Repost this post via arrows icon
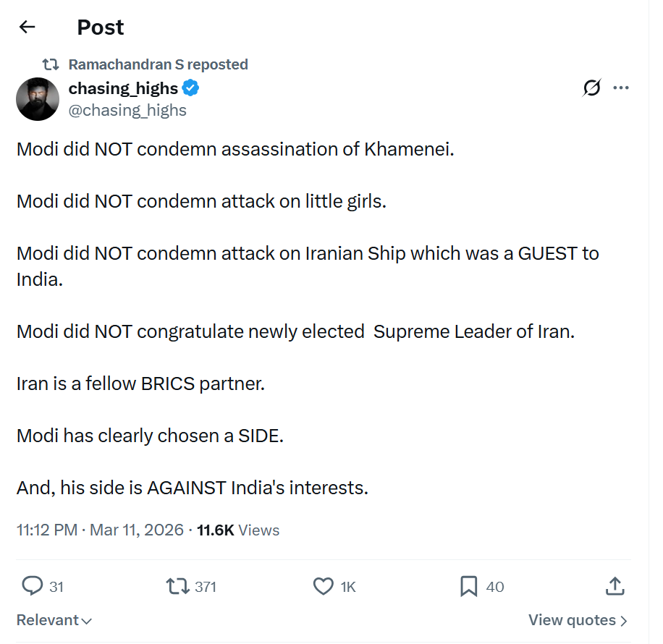The height and width of the screenshot is (644, 663). click(x=178, y=586)
